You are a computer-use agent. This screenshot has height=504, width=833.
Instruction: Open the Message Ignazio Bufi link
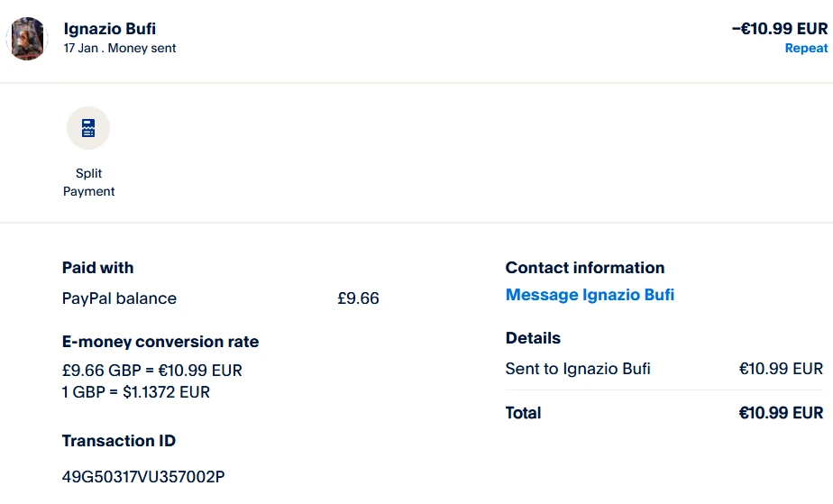(x=590, y=295)
